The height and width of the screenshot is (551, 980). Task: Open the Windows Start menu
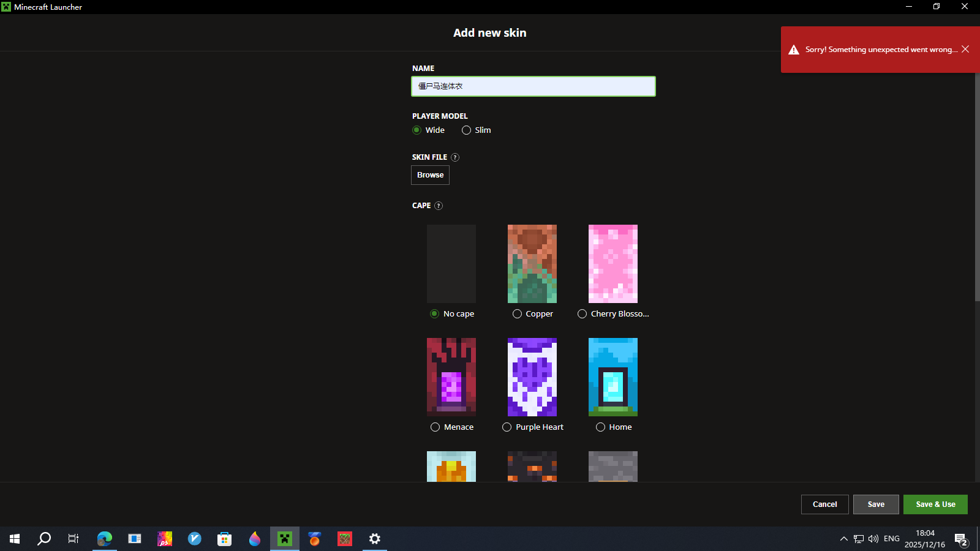pyautogui.click(x=15, y=539)
